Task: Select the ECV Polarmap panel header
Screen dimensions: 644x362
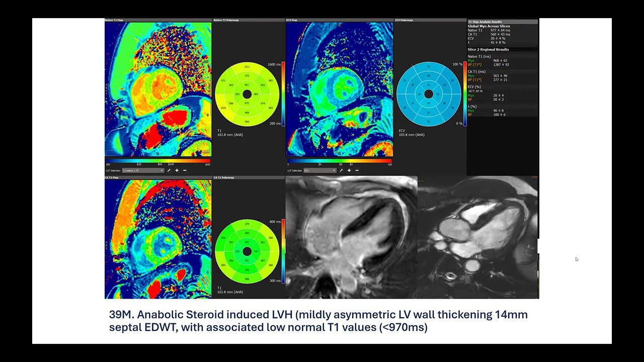Action: point(430,20)
